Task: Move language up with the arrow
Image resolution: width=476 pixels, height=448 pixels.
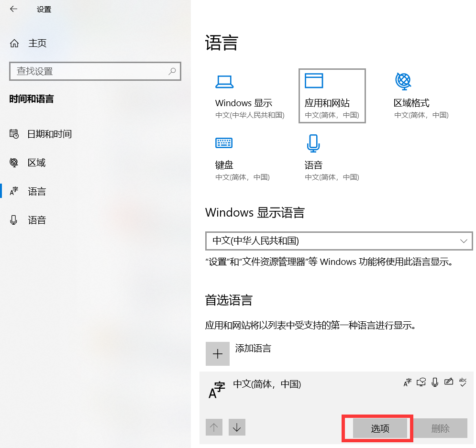Action: (214, 427)
